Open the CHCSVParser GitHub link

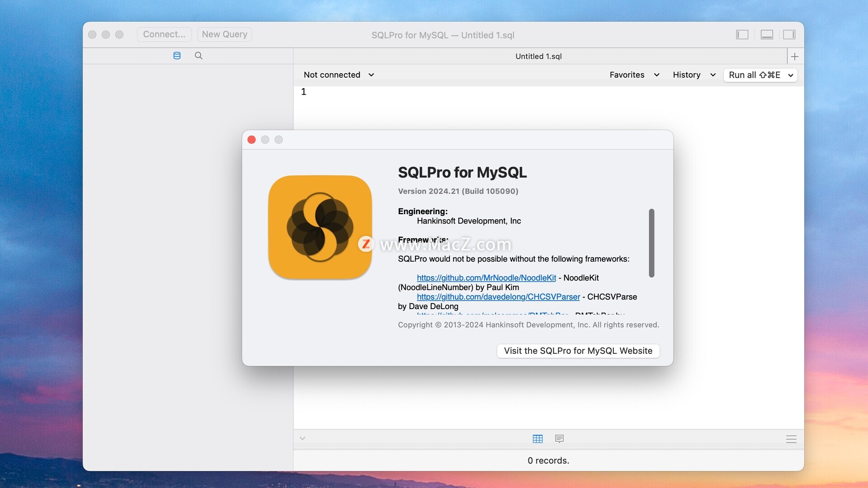[x=498, y=297]
